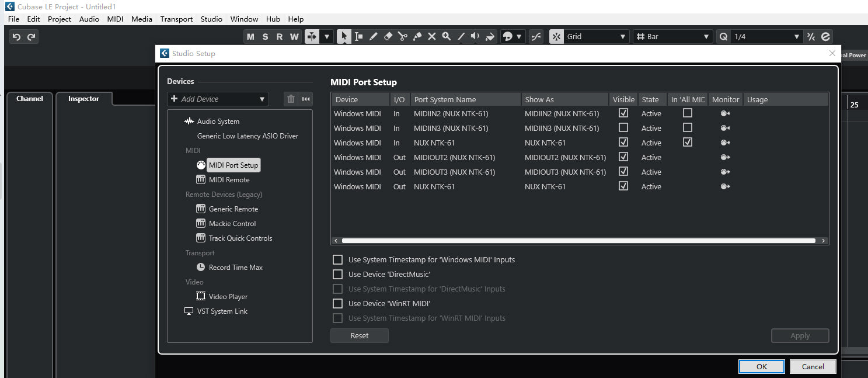Screen dimensions: 868x378
Task: Pick the Mute X tool
Action: tap(432, 36)
